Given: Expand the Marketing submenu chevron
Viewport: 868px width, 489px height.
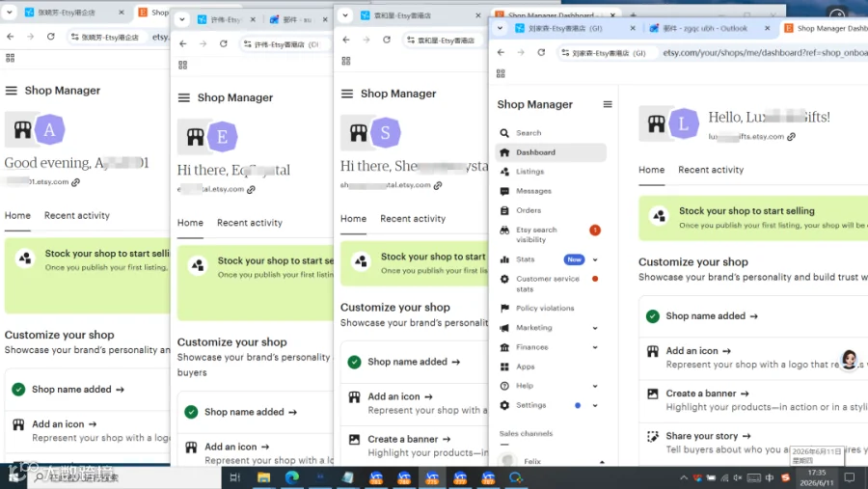Looking at the screenshot, I should [x=595, y=328].
